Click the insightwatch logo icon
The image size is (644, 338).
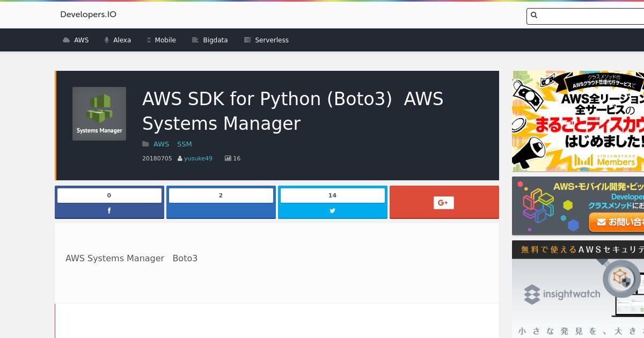(x=532, y=295)
